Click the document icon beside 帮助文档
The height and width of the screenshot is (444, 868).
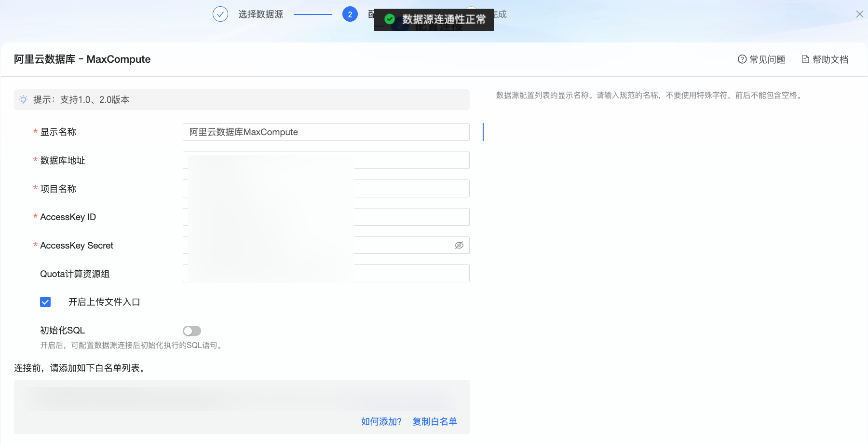[805, 59]
